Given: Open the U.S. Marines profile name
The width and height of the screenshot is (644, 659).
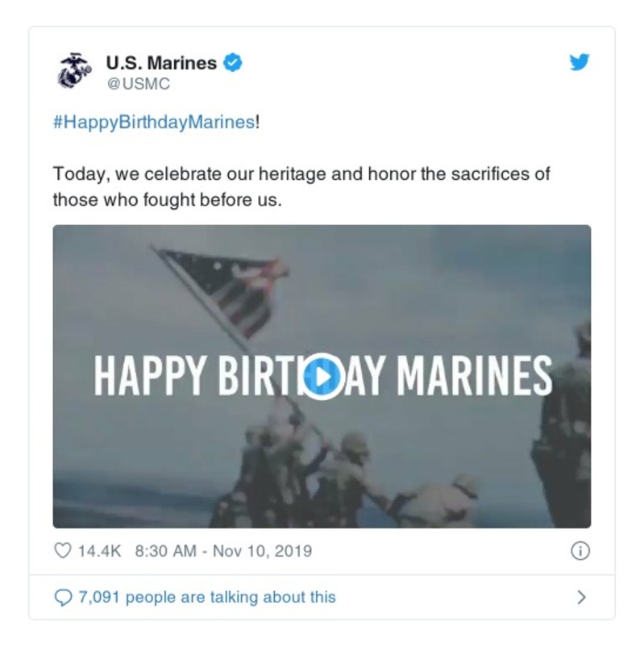Looking at the screenshot, I should (161, 63).
